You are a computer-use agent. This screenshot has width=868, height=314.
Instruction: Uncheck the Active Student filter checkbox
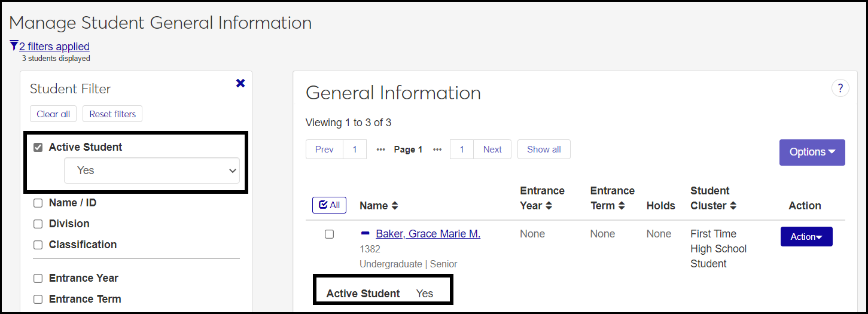(x=38, y=147)
